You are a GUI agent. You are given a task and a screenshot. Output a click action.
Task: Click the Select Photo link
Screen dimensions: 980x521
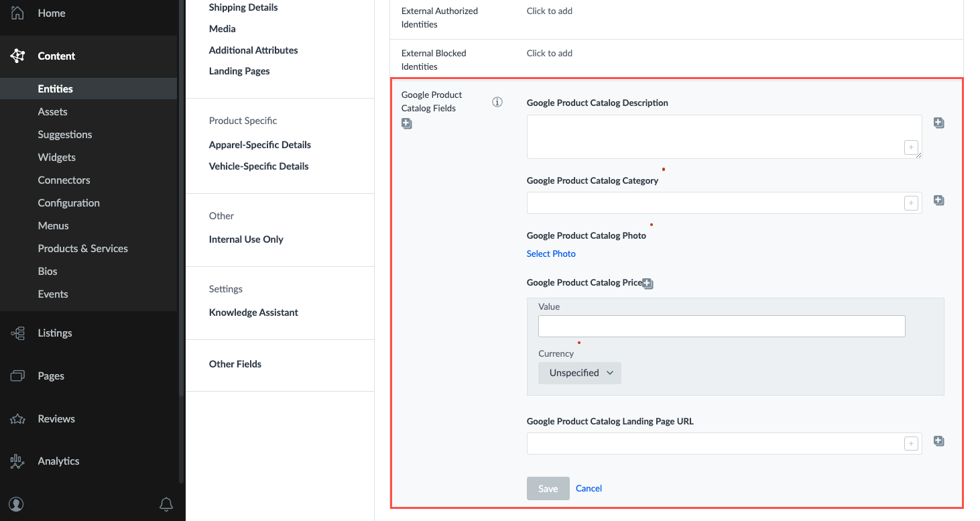pyautogui.click(x=551, y=253)
